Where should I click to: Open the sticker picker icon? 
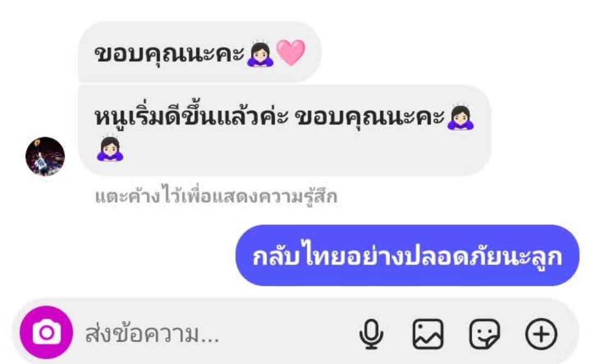(x=484, y=334)
